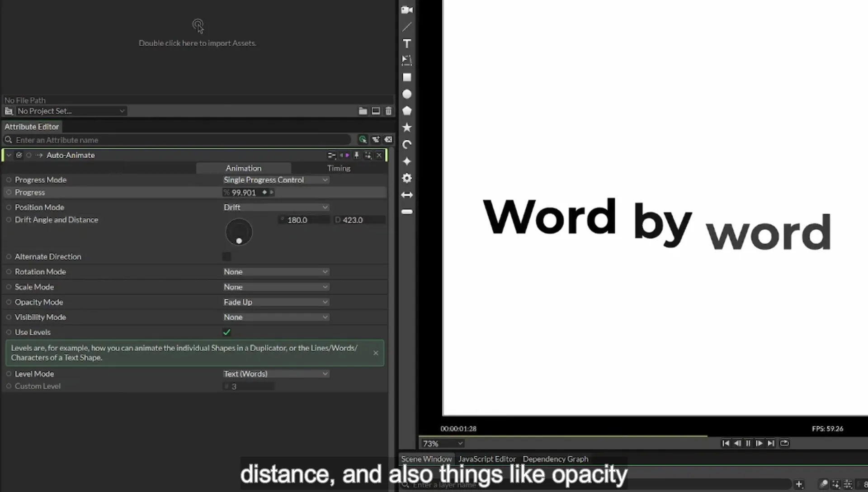
Task: Select the Cog shape tool
Action: coord(407,178)
